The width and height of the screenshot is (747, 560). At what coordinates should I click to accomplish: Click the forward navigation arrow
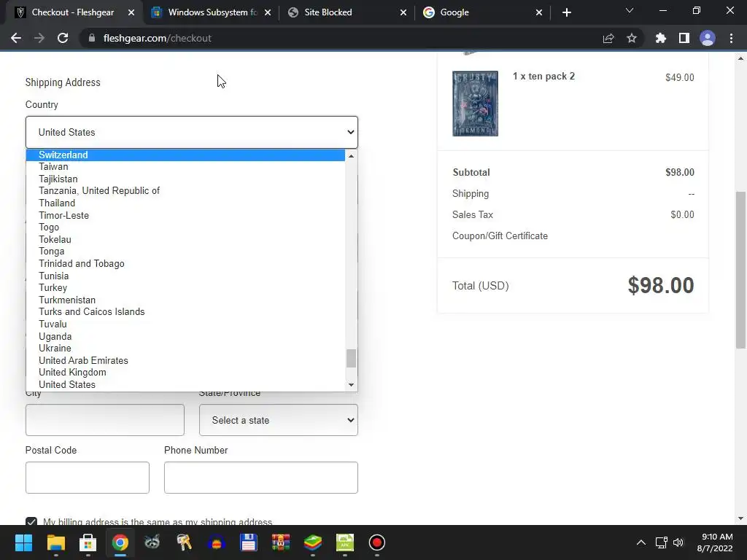tap(39, 38)
